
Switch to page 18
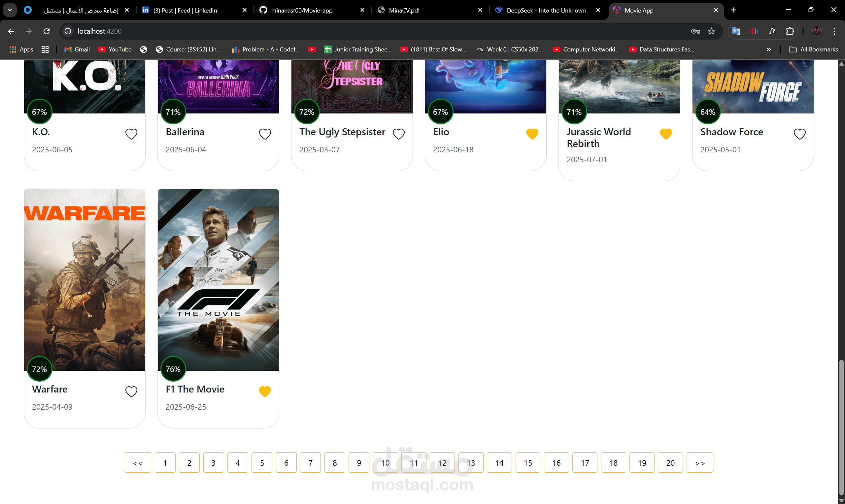tap(613, 462)
